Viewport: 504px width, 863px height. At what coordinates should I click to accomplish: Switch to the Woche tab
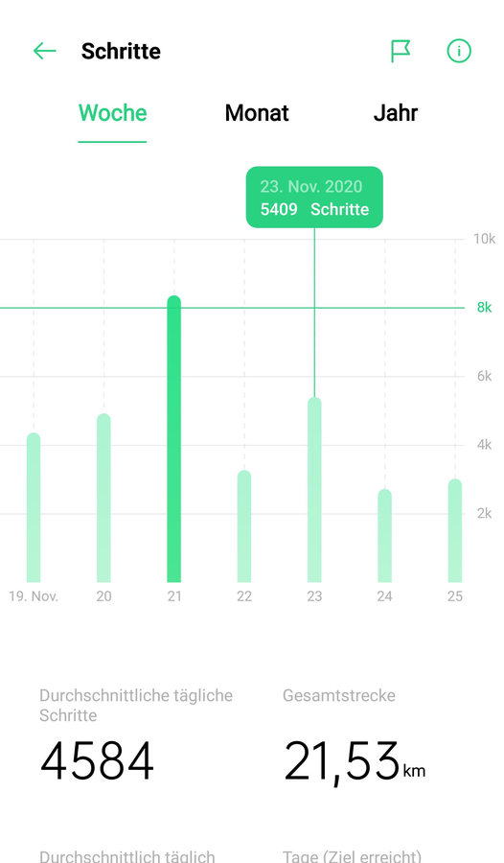(x=112, y=113)
